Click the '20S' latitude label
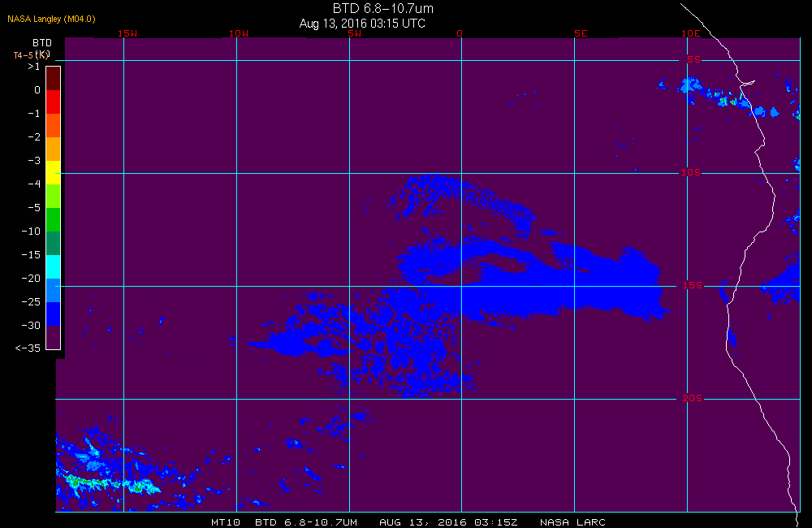The height and width of the screenshot is (528, 812). pos(693,398)
